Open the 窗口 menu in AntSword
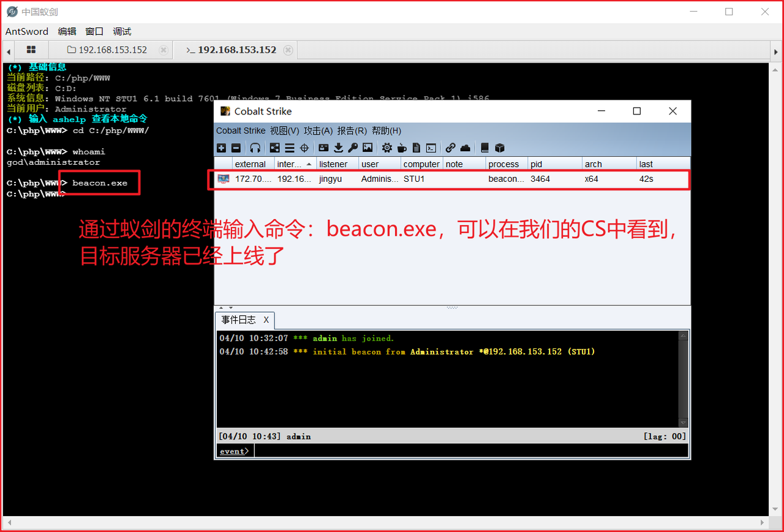 tap(94, 31)
